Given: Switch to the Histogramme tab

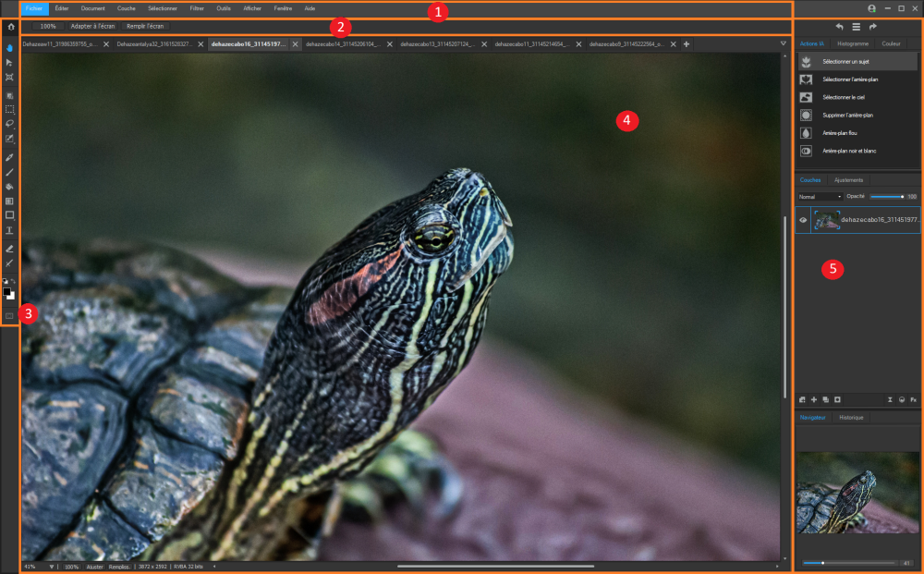Looking at the screenshot, I should pos(853,43).
